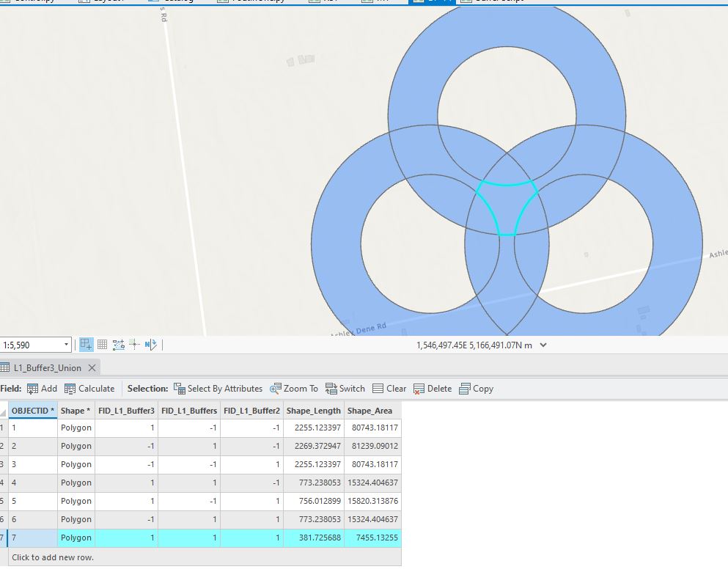Delete the selected rows
The height and width of the screenshot is (572, 728).
433,389
